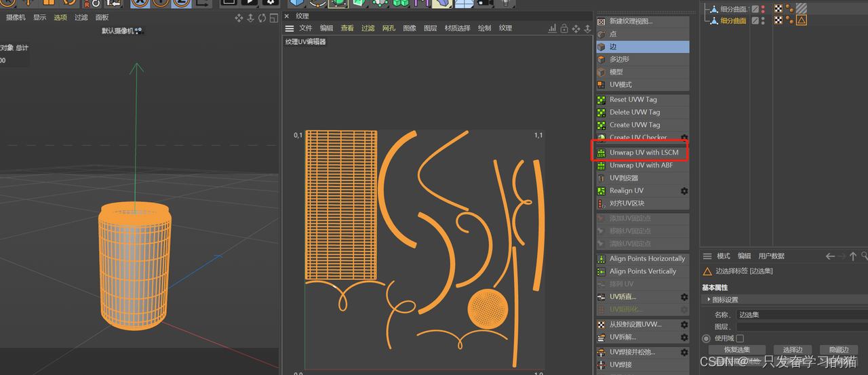
Task: Open viewport 选项 menu
Action: click(60, 18)
